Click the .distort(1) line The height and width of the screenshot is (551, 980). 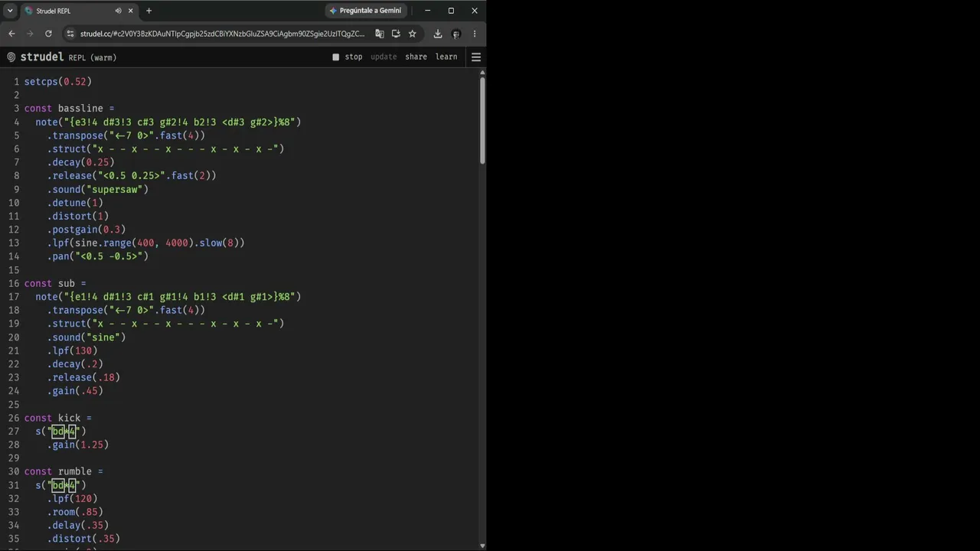point(78,216)
